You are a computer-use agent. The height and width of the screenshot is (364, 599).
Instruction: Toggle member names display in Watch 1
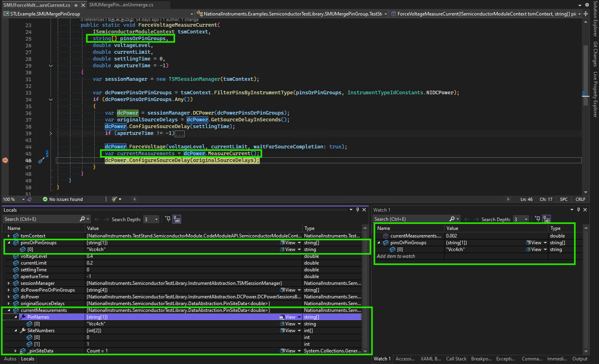(x=546, y=219)
